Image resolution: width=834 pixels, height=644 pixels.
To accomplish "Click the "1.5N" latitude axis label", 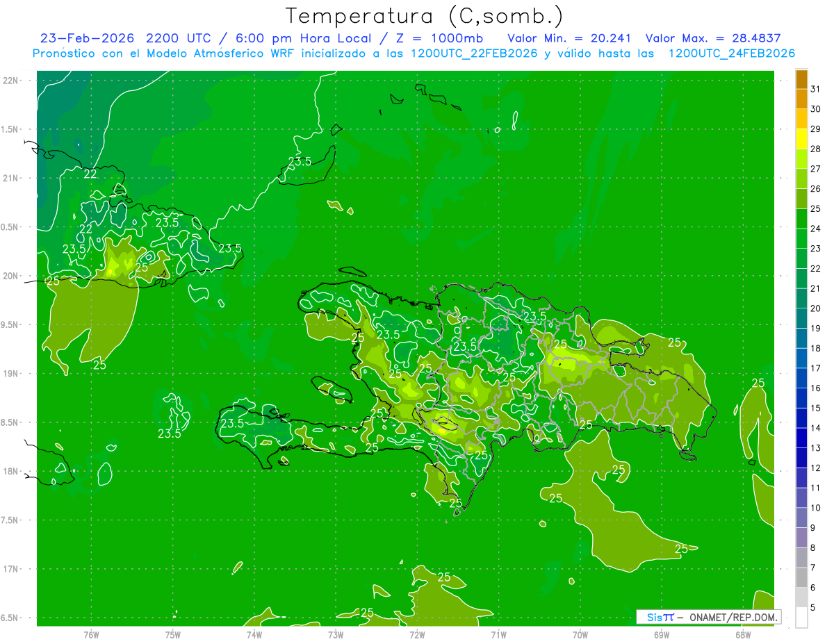I will [x=10, y=129].
